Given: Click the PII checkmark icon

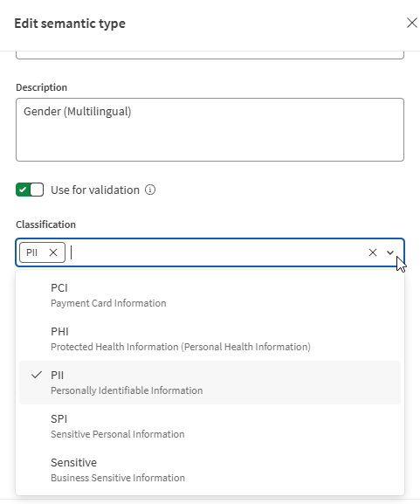Looking at the screenshot, I should (x=37, y=375).
